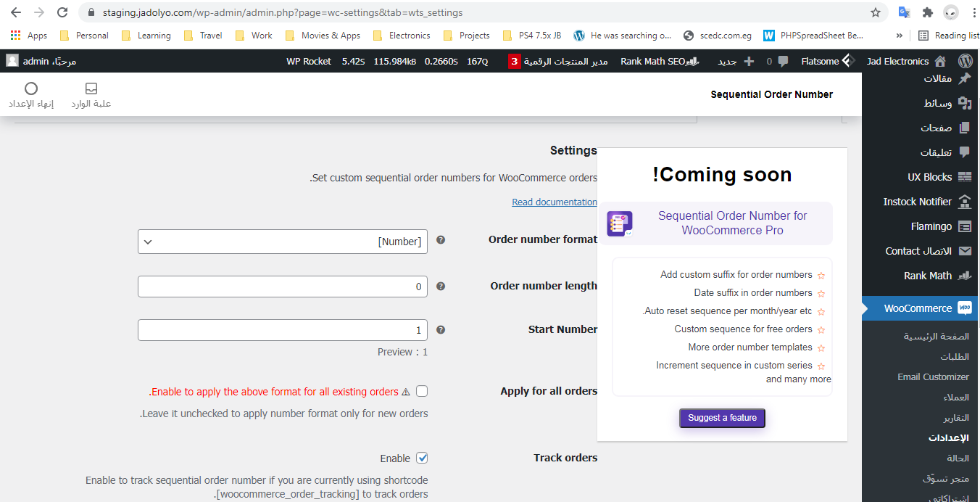Bookmark this page with star icon
980x502 pixels.
[x=876, y=12]
